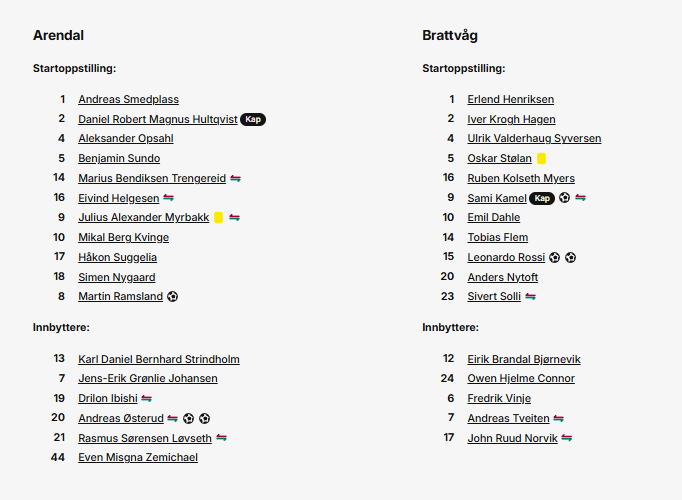This screenshot has width=682, height=500.
Task: Click substitution arrows beside Sivert Solli
Action: point(530,297)
